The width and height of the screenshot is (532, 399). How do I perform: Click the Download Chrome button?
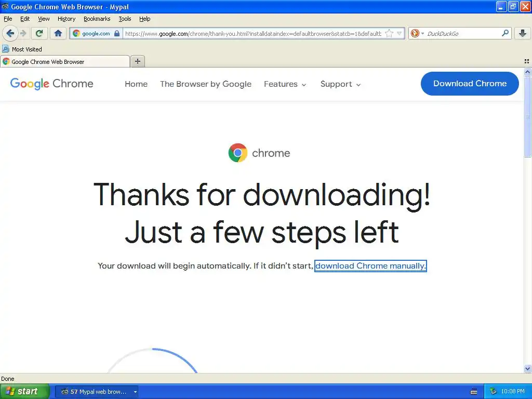pyautogui.click(x=470, y=84)
